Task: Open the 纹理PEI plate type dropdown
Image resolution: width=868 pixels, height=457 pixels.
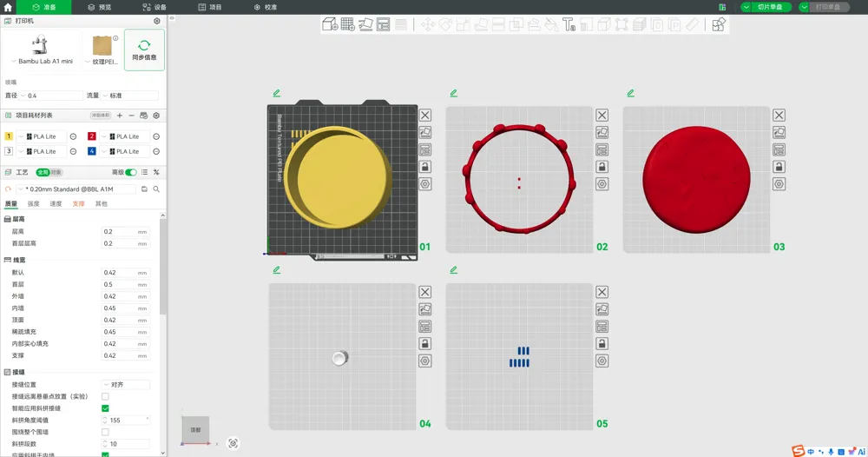Action: pyautogui.click(x=102, y=62)
